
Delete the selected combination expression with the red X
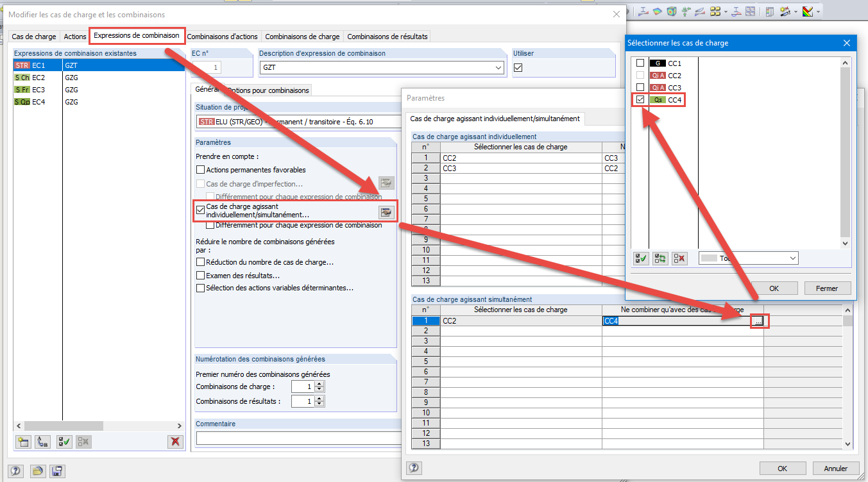pyautogui.click(x=174, y=441)
